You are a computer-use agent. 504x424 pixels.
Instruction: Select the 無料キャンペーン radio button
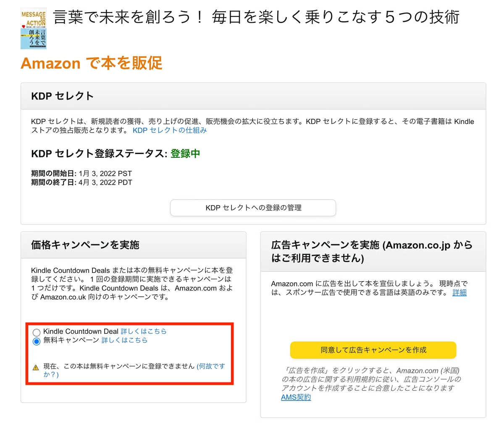point(37,341)
